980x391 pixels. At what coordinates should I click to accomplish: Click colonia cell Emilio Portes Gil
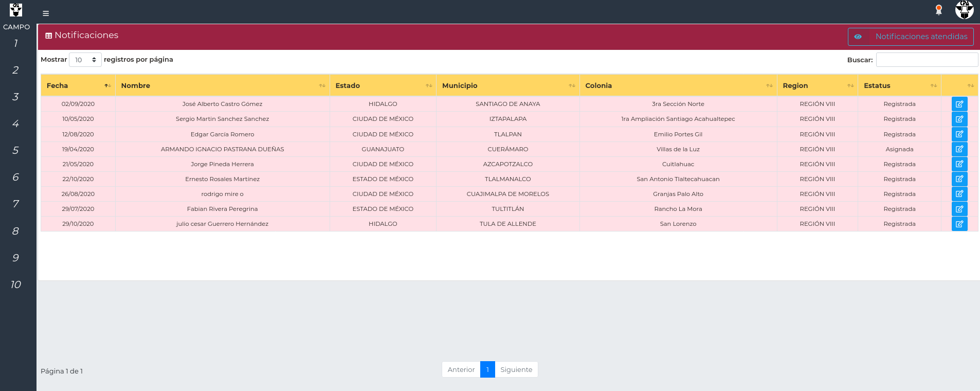click(x=678, y=134)
